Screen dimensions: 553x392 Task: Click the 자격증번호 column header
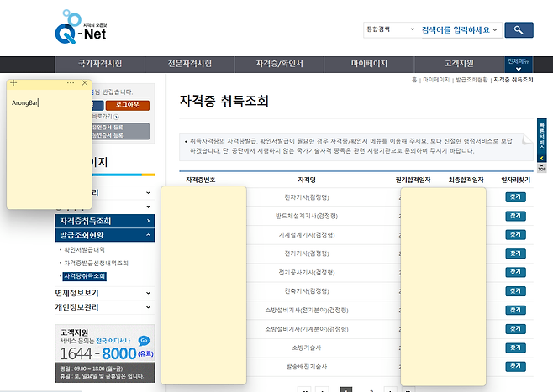200,180
